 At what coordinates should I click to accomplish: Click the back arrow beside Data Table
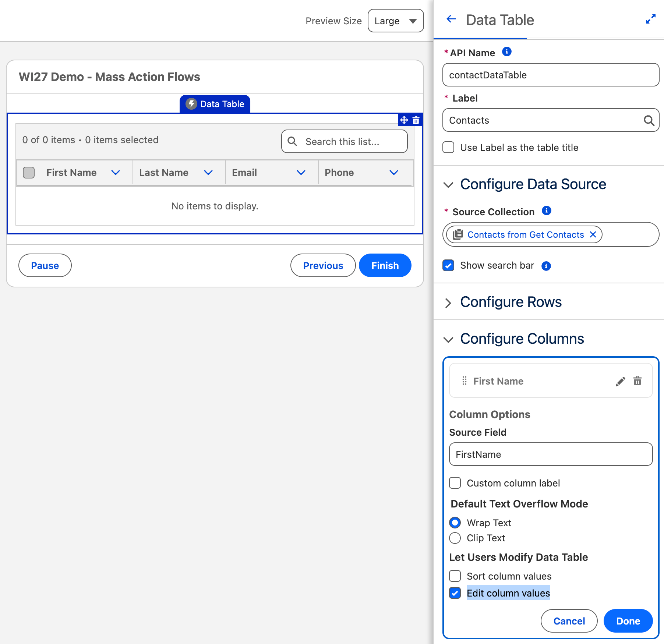tap(451, 19)
